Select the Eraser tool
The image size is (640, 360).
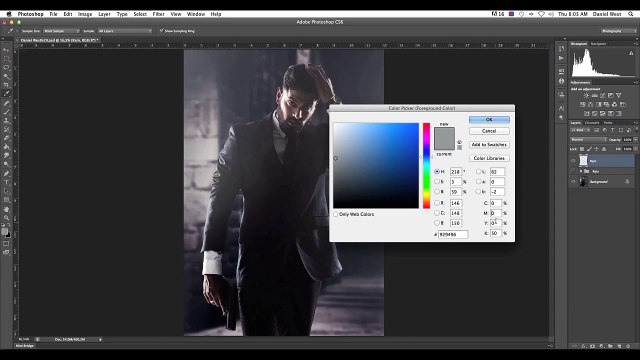coord(6,138)
